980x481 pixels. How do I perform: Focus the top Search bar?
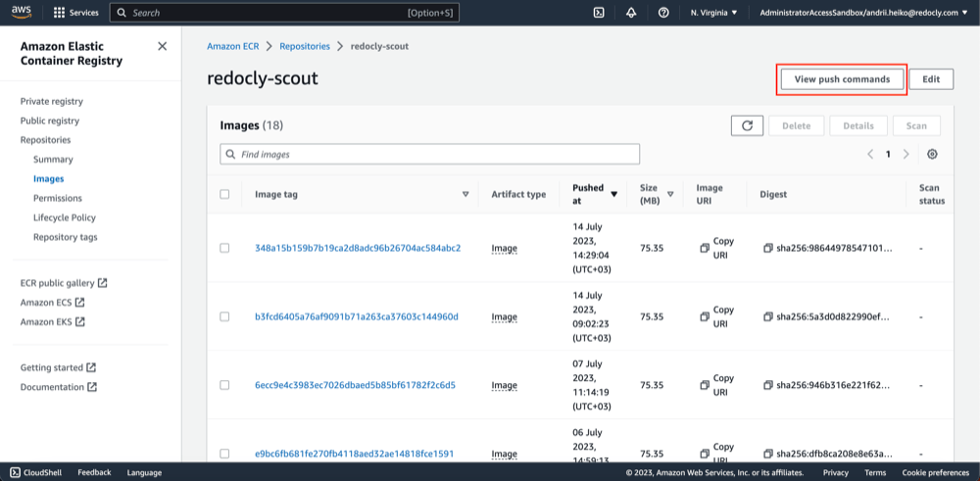[284, 13]
